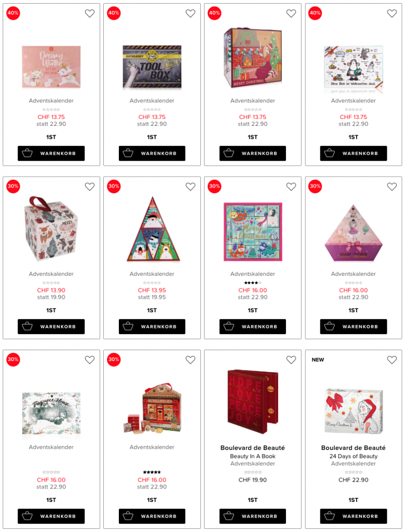This screenshot has width=408, height=532.
Task: Favorite the Dreamy Winter advent calendar heart
Action: tap(90, 13)
